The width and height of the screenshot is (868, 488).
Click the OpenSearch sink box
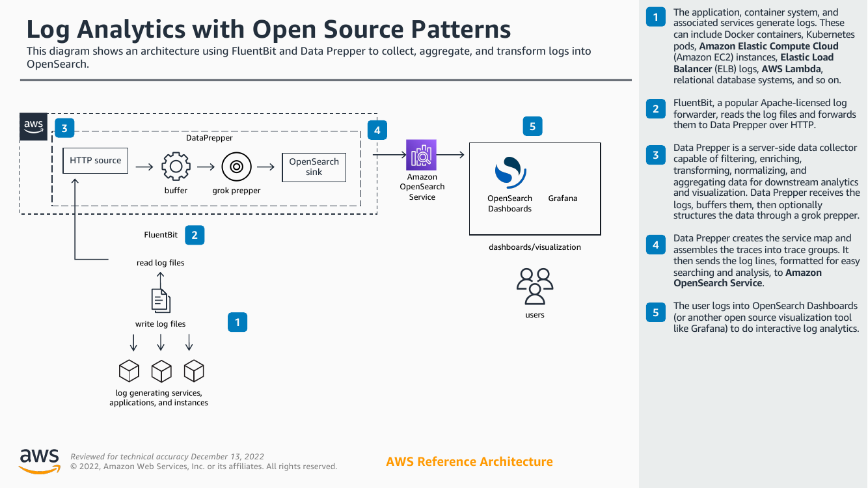[314, 167]
